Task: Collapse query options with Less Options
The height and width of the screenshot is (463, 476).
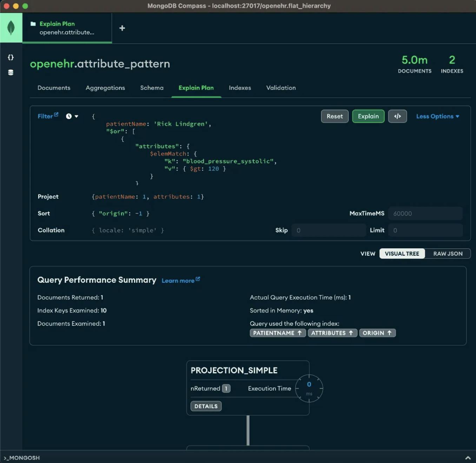Action: 438,116
